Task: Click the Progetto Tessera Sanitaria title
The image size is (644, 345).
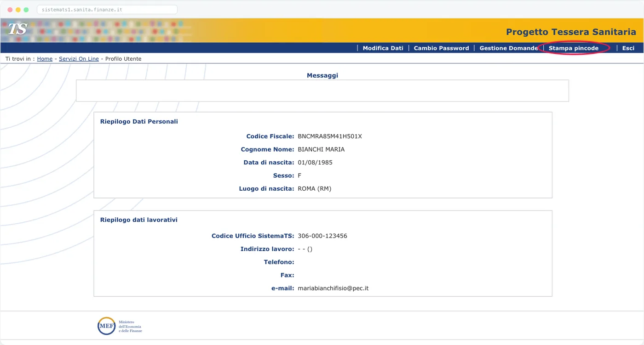Action: [x=571, y=32]
